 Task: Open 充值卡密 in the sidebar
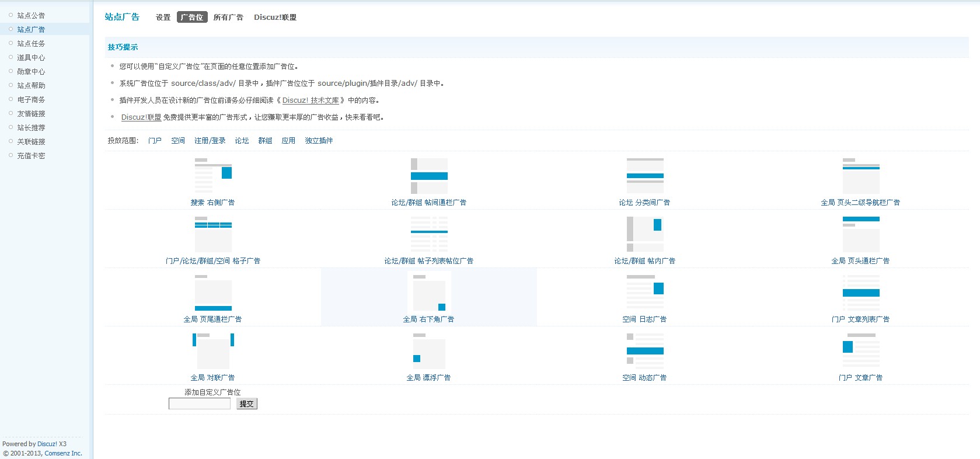(31, 155)
